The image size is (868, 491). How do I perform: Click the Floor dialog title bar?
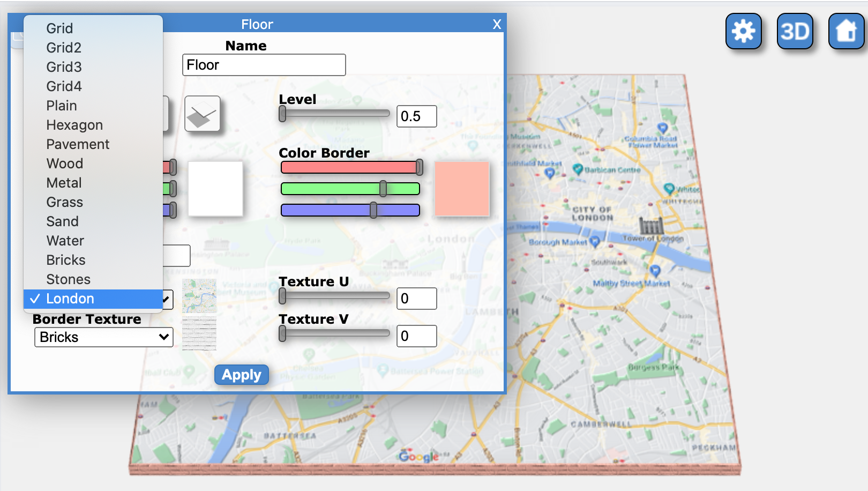(257, 24)
